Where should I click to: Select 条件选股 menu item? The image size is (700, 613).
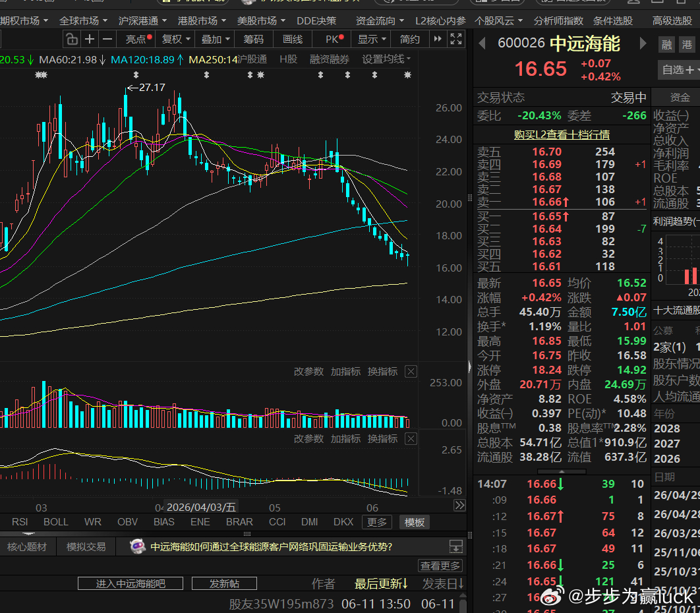(x=612, y=21)
